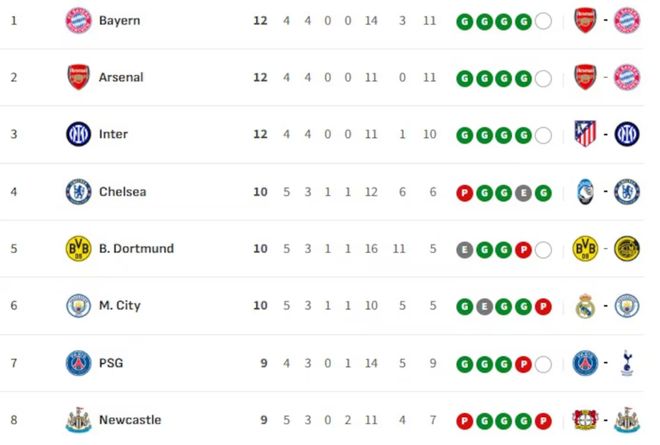Select the Tottenham crest in PSG's row
The image size is (660, 445).
coord(627,363)
